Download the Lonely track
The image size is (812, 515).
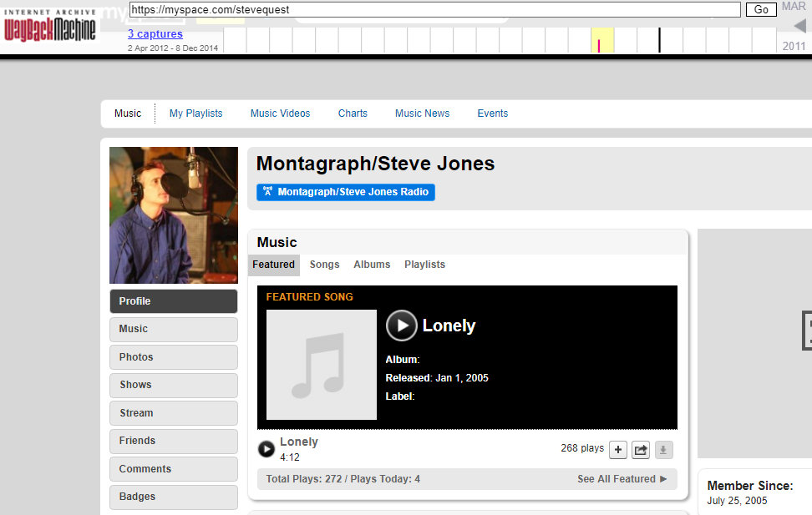point(663,450)
